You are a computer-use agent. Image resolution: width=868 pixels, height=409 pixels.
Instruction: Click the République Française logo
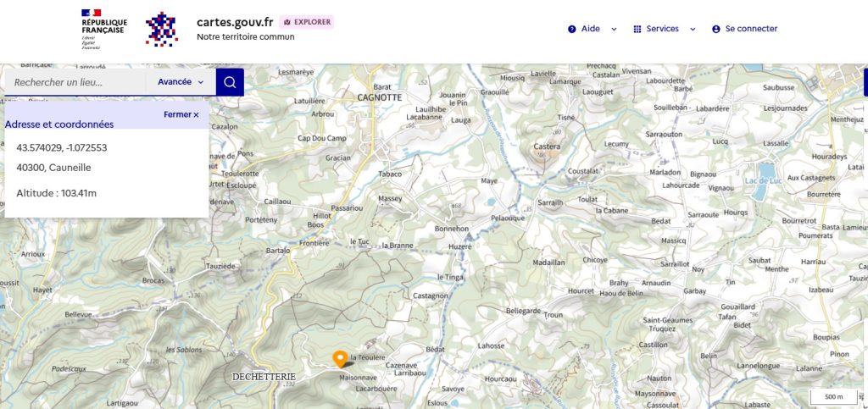(103, 30)
